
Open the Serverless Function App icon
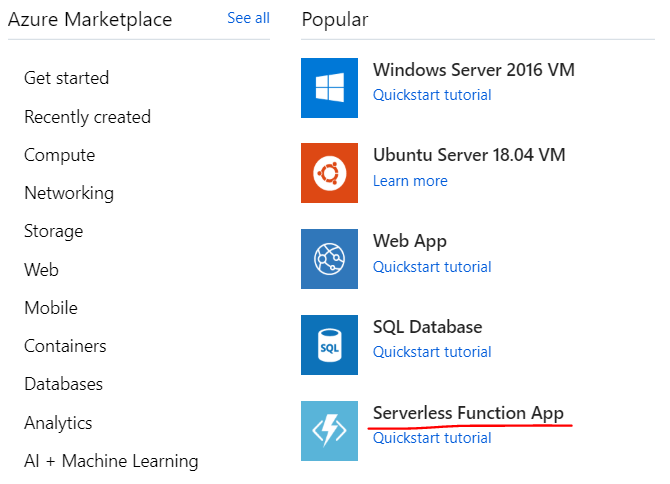(329, 431)
